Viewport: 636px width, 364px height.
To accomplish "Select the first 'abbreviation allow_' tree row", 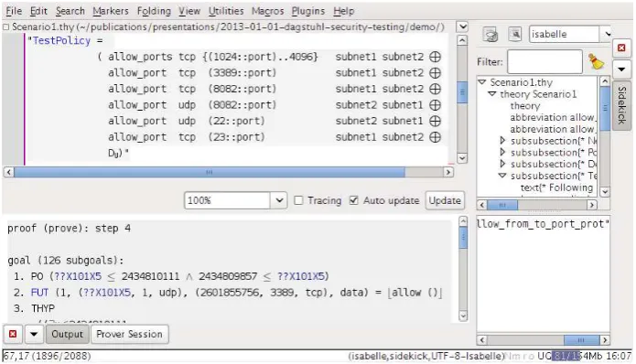I will coord(553,118).
